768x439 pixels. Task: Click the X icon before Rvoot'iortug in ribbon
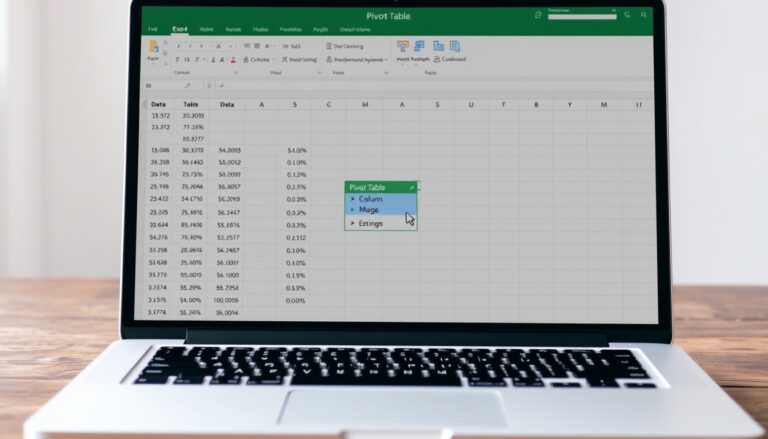pyautogui.click(x=285, y=59)
